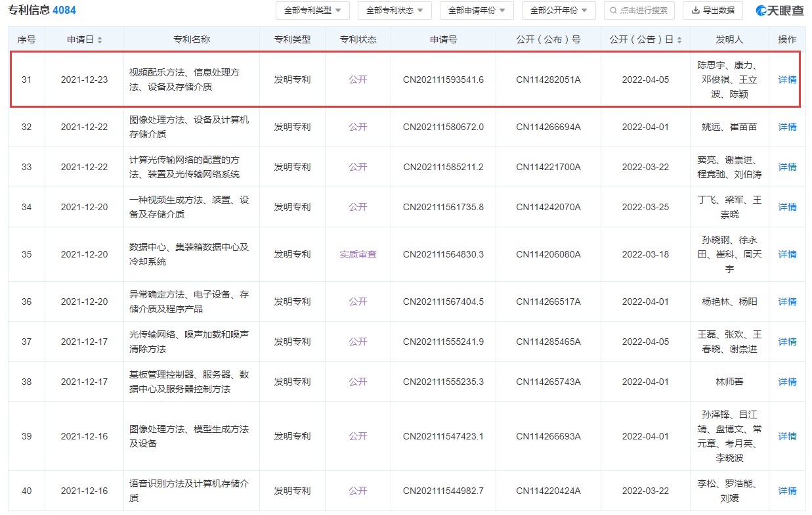Open the 全部专利类型 dropdown filter

point(312,11)
